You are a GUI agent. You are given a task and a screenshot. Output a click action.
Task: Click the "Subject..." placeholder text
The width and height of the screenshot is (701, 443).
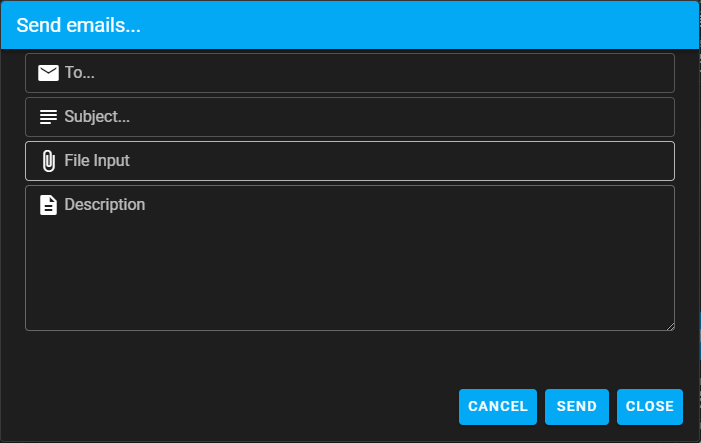97,117
